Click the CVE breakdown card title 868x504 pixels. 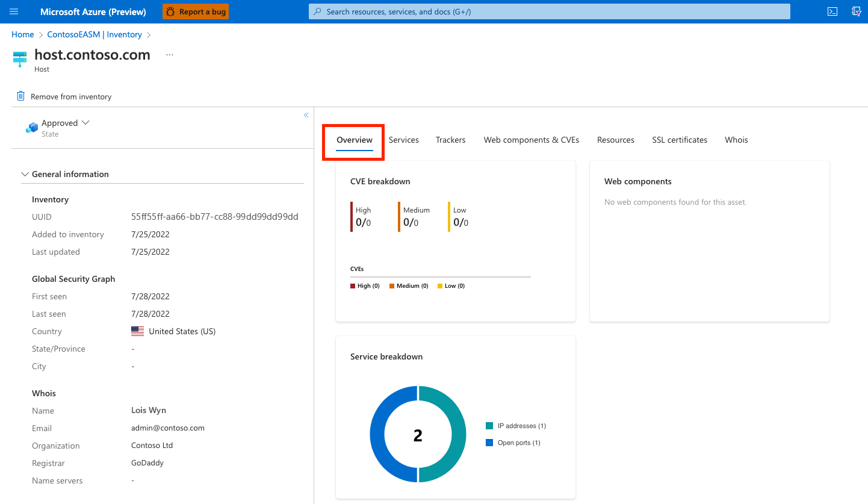(x=380, y=181)
